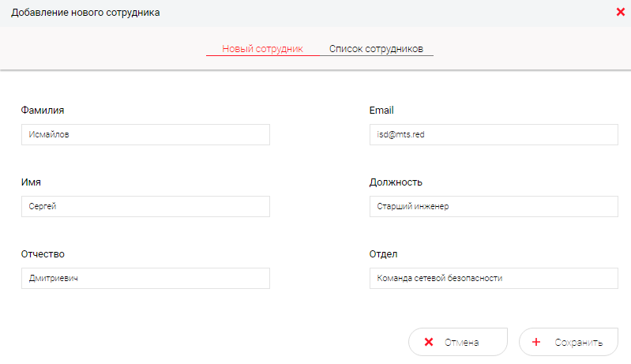Close the add new employee dialog
631x364 pixels.
click(x=620, y=12)
